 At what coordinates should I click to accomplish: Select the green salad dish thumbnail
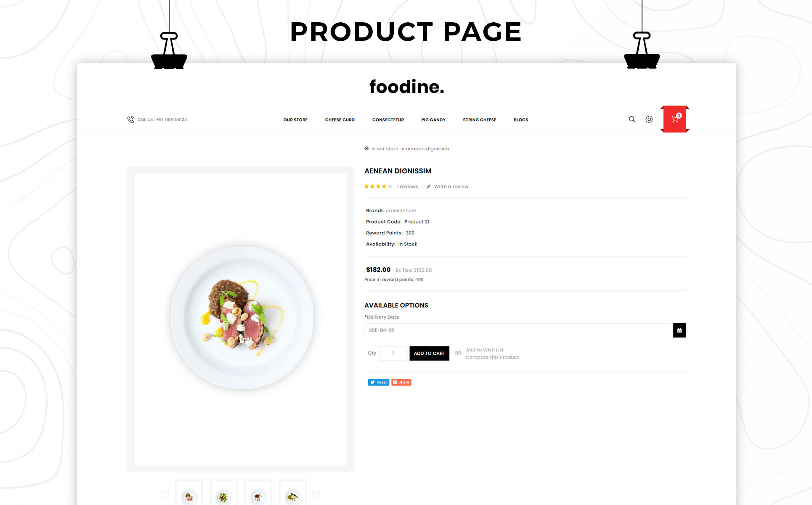point(223,497)
